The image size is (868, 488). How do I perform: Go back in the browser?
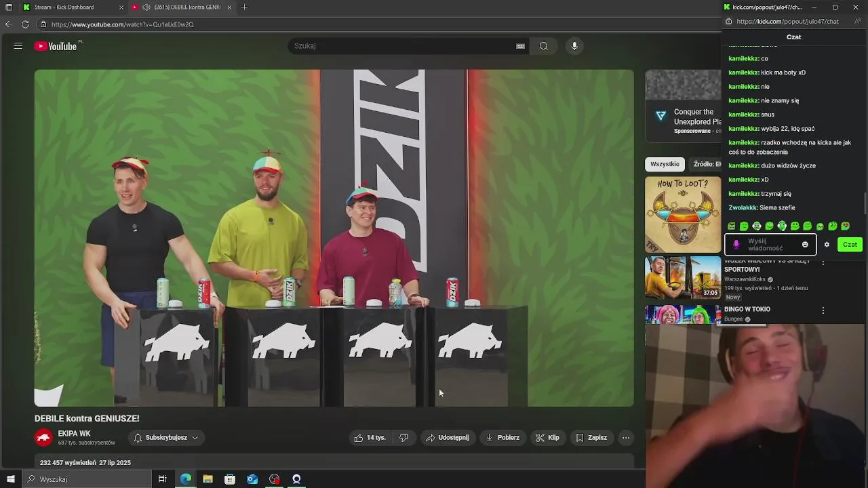(8, 24)
